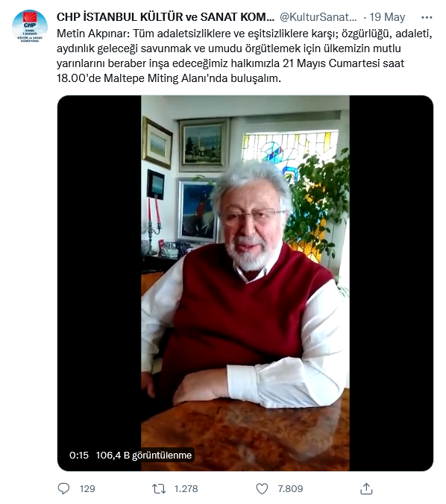Retweet using the retweet arrows icon
The image size is (446, 504).
[x=159, y=489]
